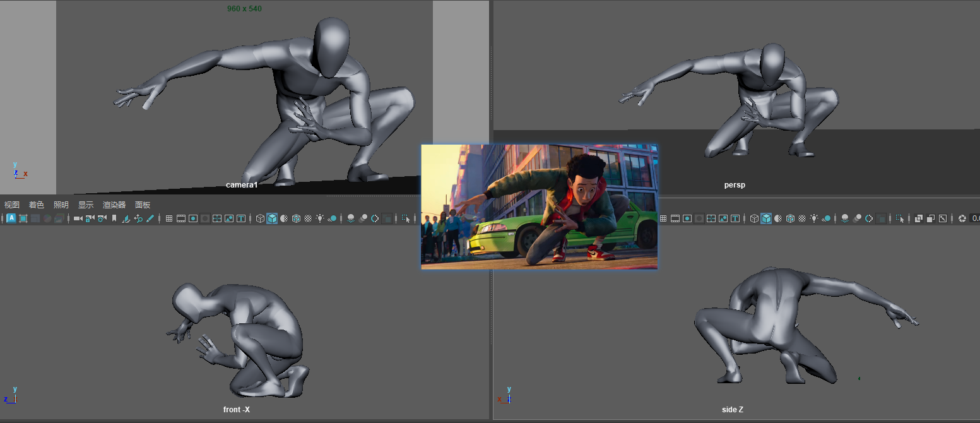Image resolution: width=980 pixels, height=423 pixels.
Task: Open the 面板 menu
Action: [141, 205]
